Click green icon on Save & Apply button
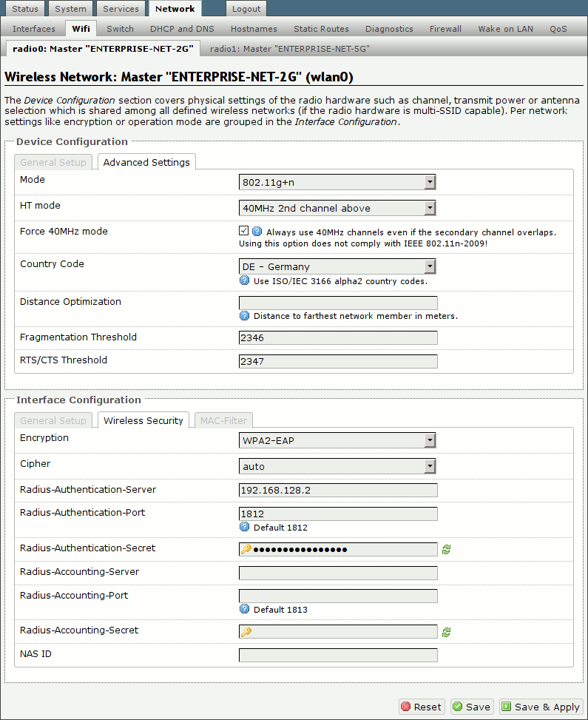This screenshot has width=588, height=720. 507,707
